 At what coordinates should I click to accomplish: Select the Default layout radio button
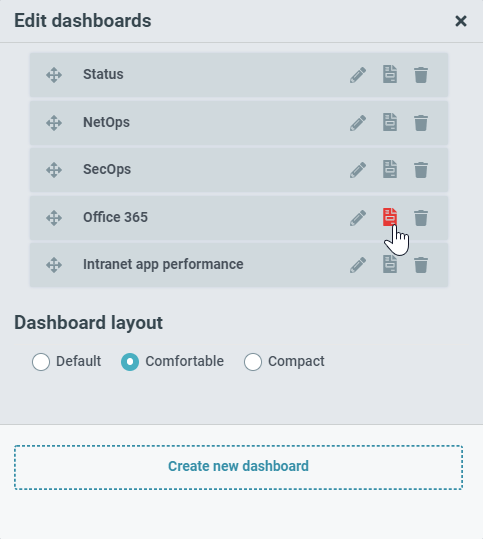tap(41, 362)
